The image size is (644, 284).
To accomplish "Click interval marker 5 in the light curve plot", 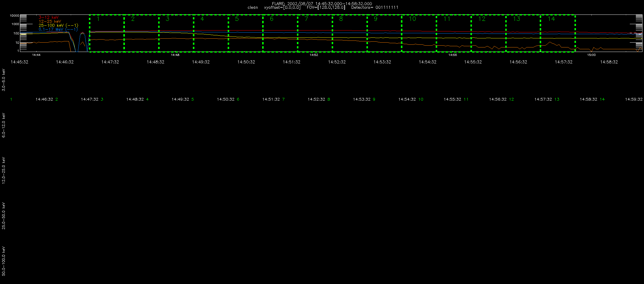I will point(237,19).
